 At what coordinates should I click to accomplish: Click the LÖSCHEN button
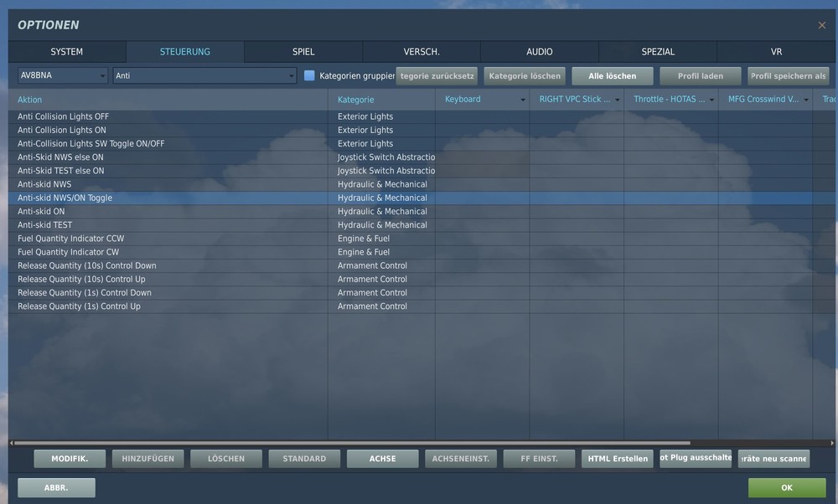pos(226,459)
